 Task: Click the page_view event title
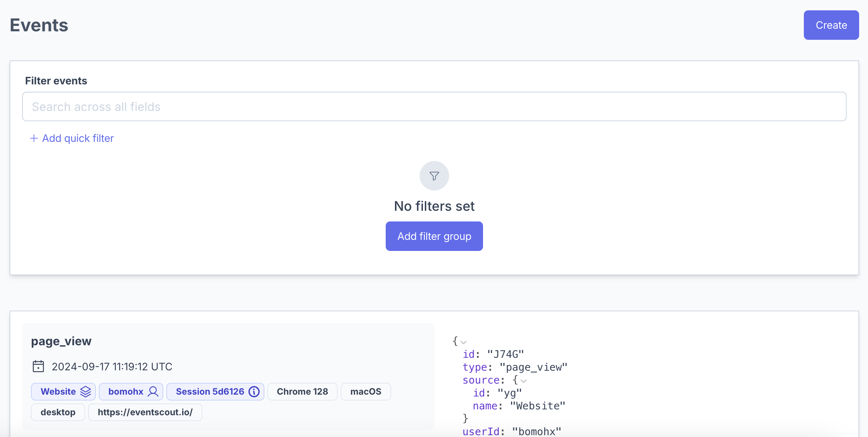click(x=61, y=341)
